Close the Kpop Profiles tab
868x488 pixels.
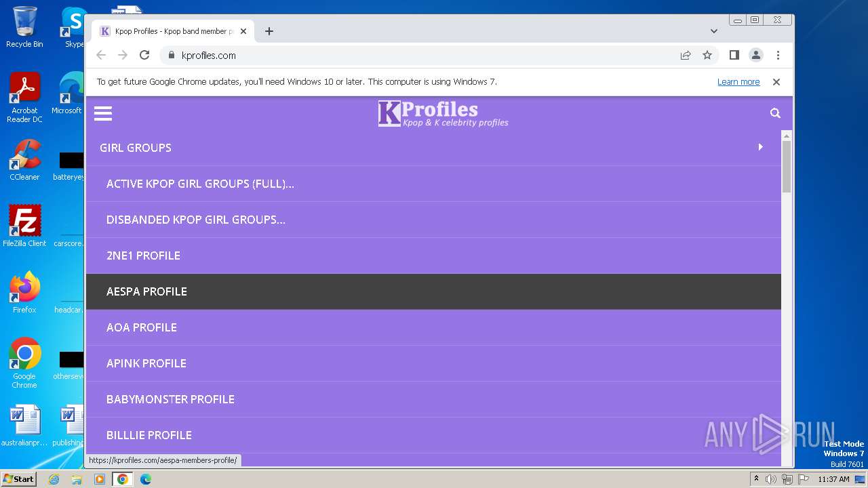(243, 31)
